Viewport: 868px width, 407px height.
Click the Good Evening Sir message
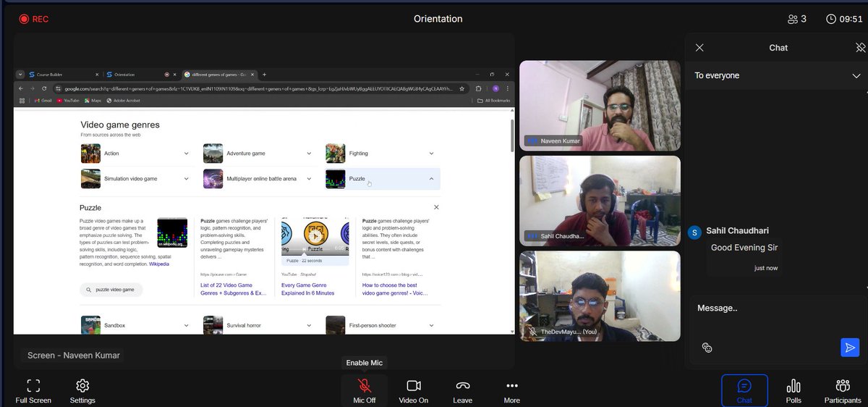pos(744,248)
